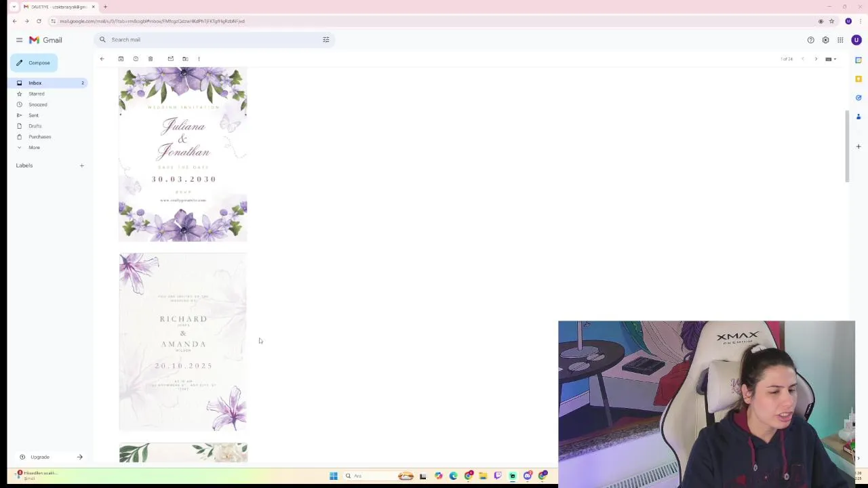Open the Richard & Amanda invitation image
This screenshot has height=488, width=868.
(183, 342)
